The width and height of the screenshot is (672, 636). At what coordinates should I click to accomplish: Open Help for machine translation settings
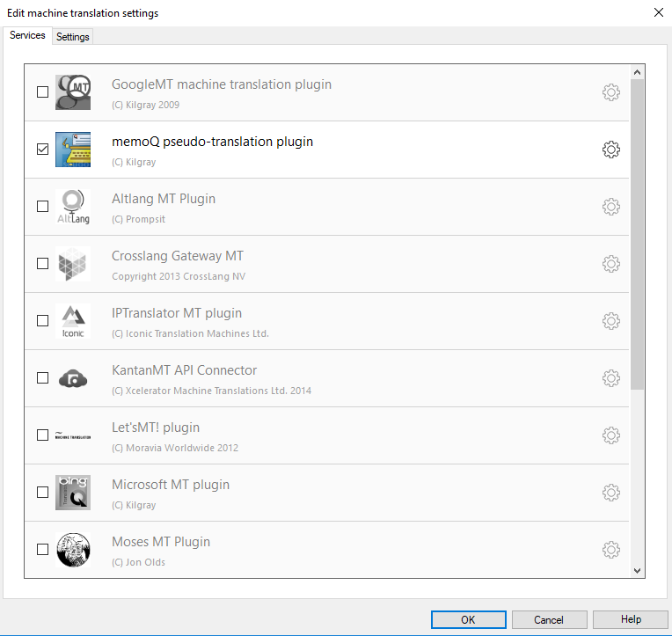(631, 619)
